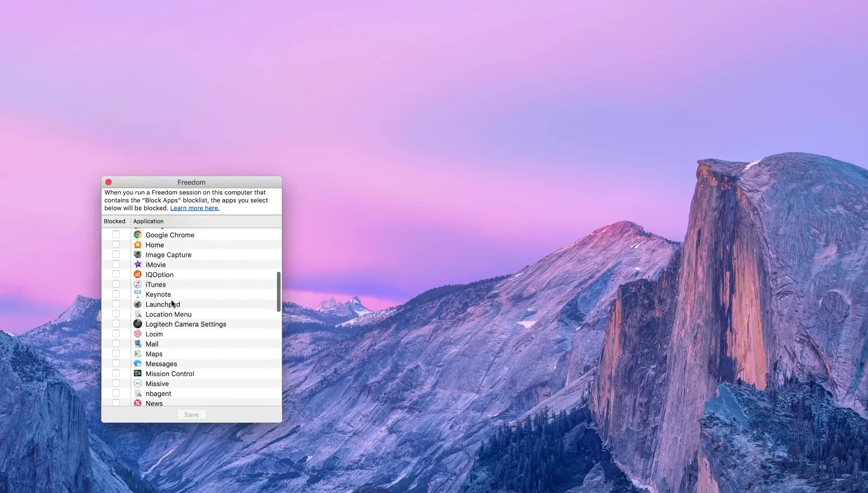868x493 pixels.
Task: Click the Messages bubble icon
Action: [x=138, y=364]
